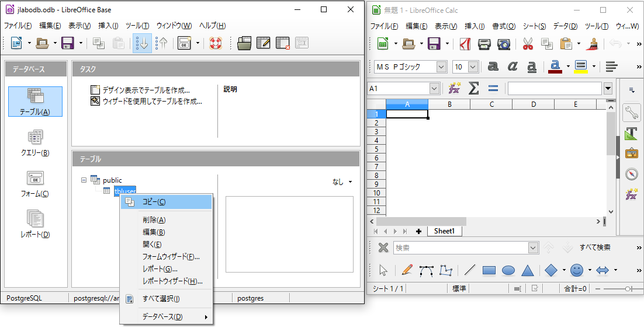Open the font size dropdown in Calc
644x328 pixels.
(473, 67)
